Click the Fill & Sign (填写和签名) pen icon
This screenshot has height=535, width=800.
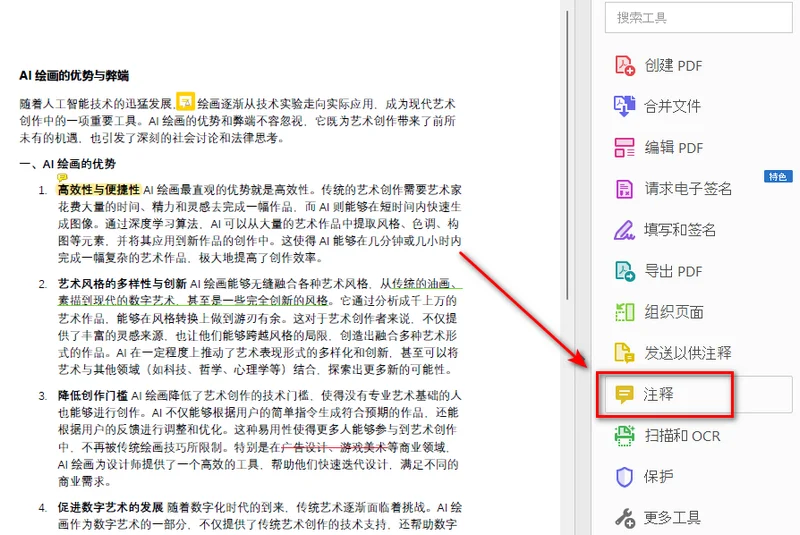tap(624, 230)
